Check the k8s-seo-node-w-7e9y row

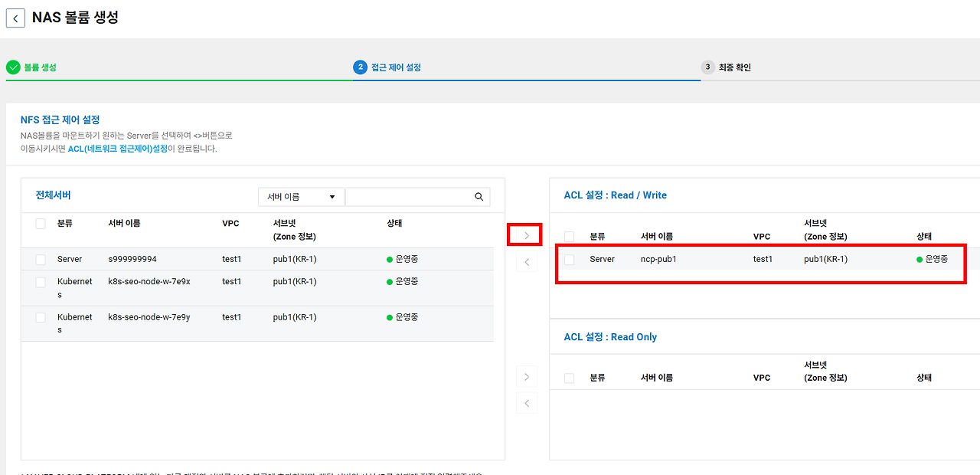click(41, 317)
